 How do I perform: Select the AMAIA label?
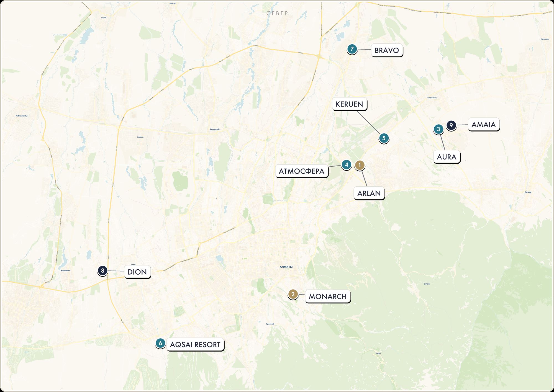tap(484, 125)
